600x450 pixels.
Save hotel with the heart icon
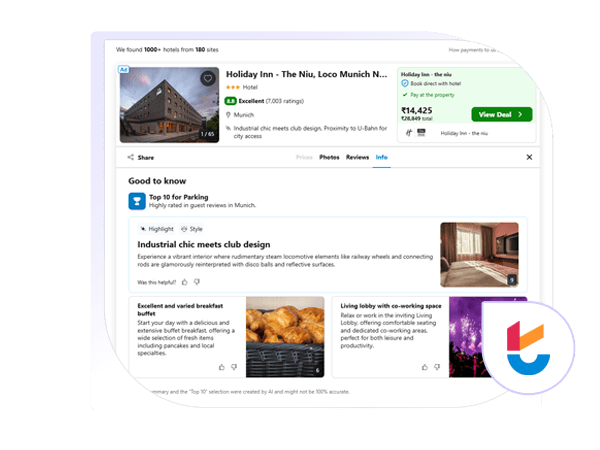[x=208, y=79]
